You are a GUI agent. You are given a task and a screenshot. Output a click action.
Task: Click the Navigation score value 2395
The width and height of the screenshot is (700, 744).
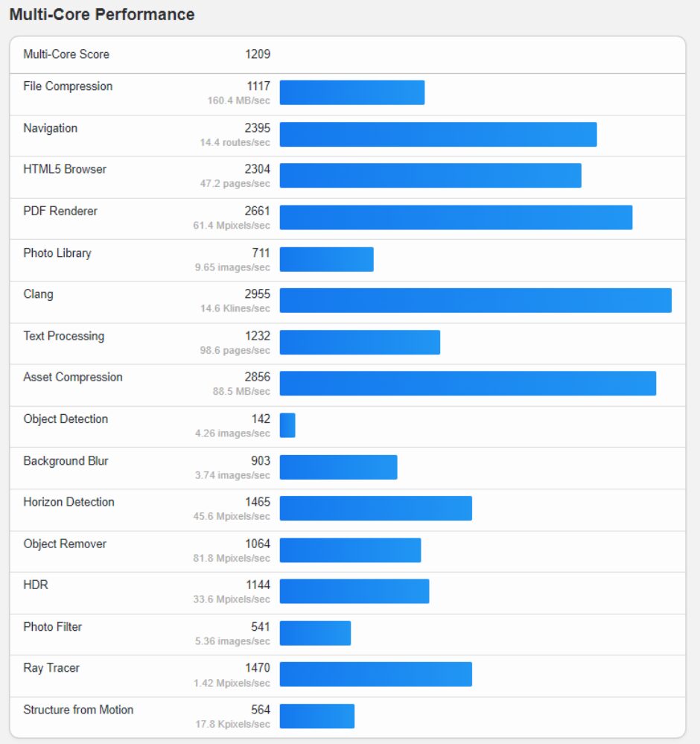coord(258,128)
